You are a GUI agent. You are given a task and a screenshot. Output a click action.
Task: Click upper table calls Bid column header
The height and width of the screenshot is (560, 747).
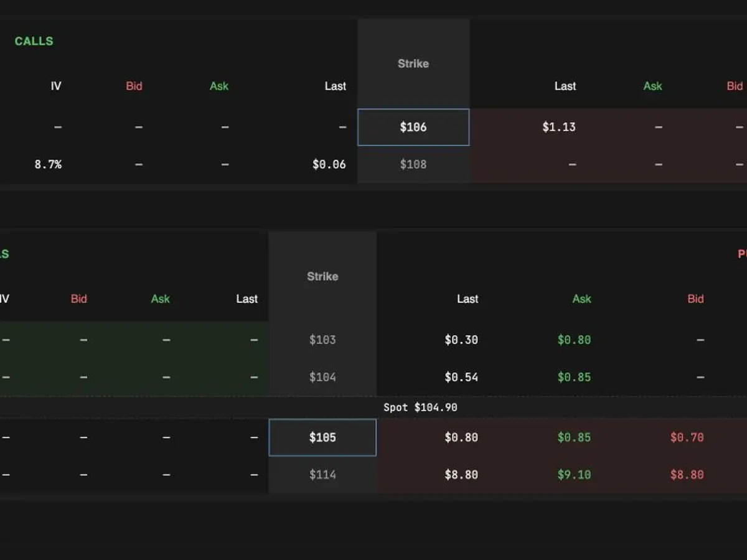(134, 86)
